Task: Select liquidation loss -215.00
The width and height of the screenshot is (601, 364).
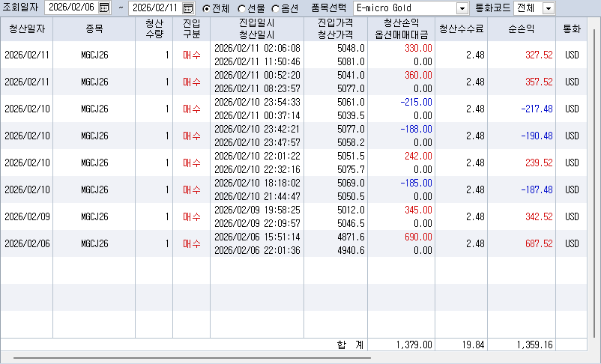Action: click(416, 103)
